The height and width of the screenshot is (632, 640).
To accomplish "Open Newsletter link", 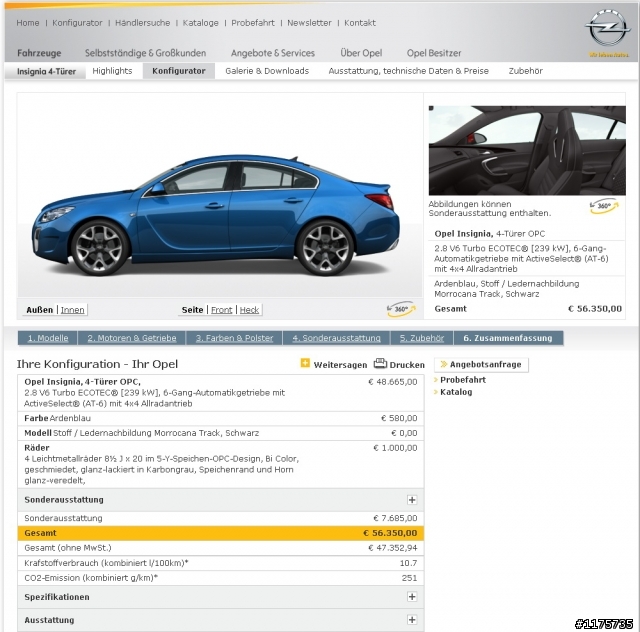I will tap(309, 23).
